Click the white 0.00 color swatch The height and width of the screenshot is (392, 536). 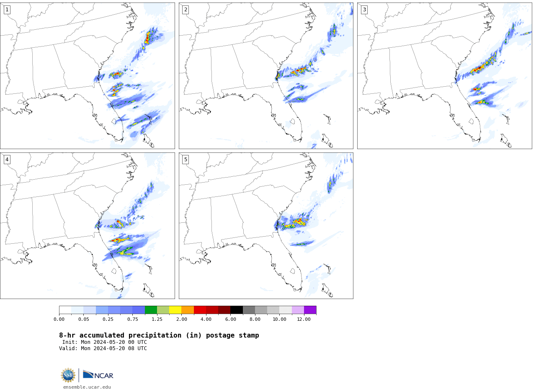click(65, 310)
